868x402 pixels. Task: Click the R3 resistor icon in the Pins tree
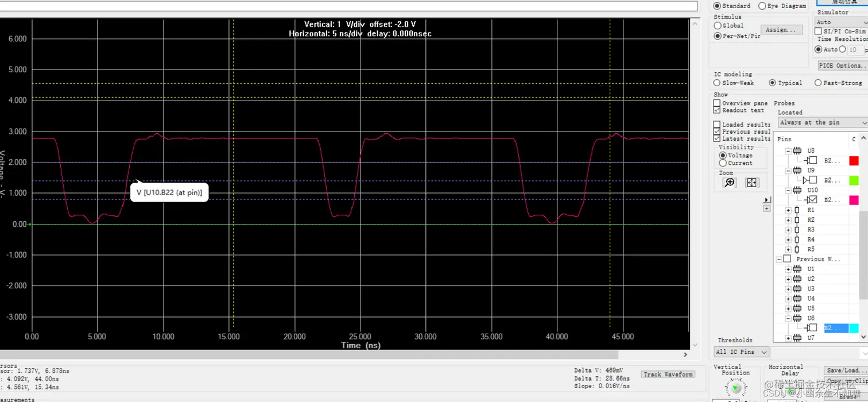797,230
